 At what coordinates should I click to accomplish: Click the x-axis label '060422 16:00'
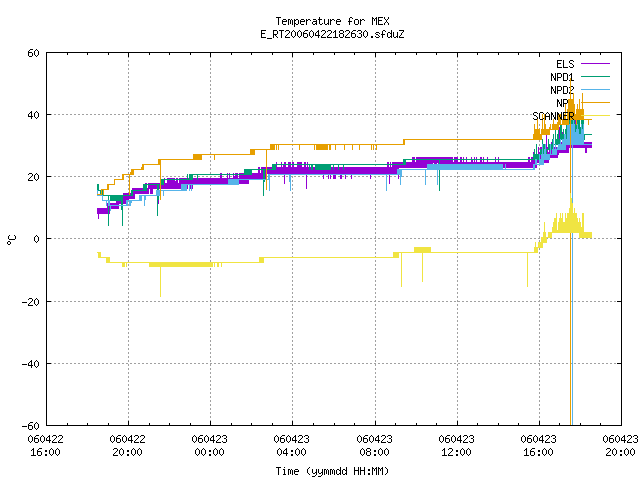point(45,446)
